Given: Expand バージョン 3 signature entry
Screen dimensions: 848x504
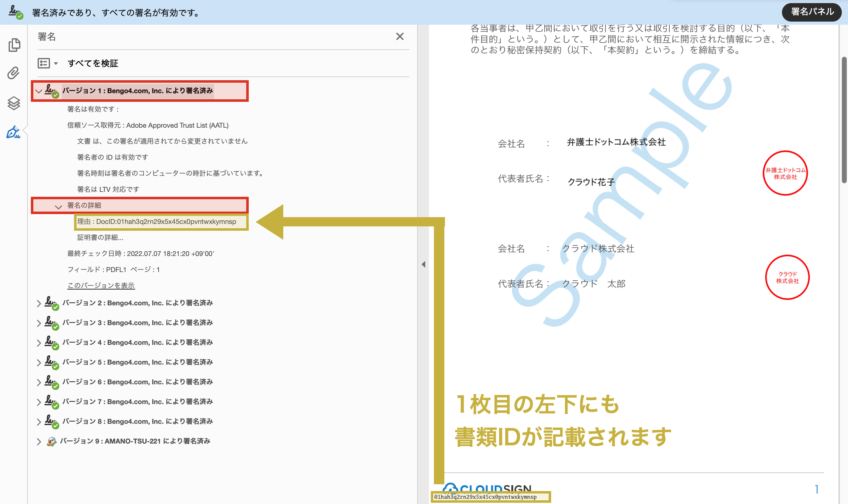Looking at the screenshot, I should pos(39,323).
